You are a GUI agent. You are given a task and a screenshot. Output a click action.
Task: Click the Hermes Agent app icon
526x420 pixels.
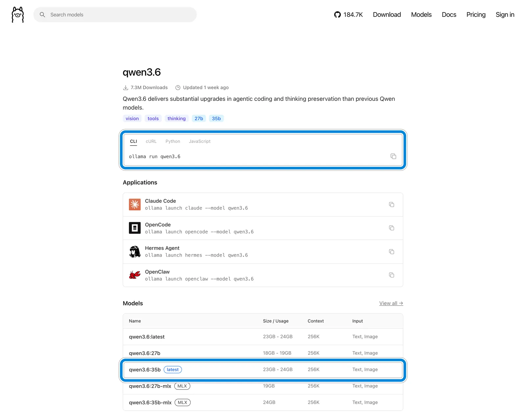(135, 252)
